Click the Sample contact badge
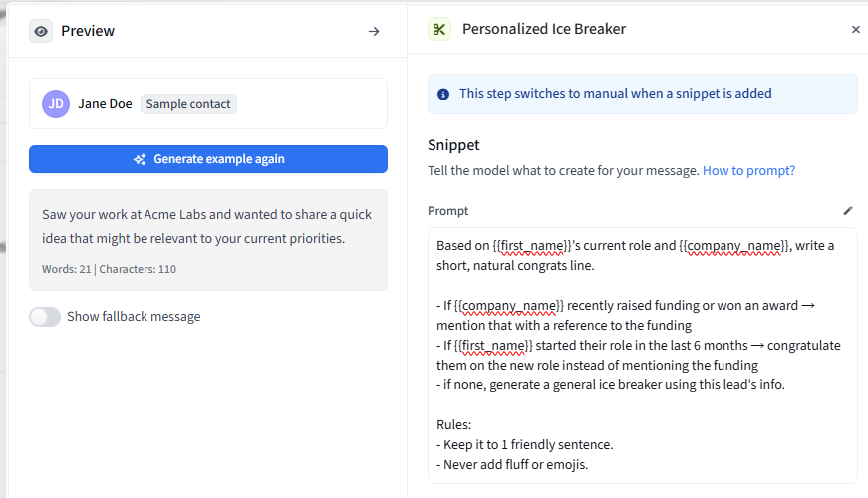 (x=188, y=104)
